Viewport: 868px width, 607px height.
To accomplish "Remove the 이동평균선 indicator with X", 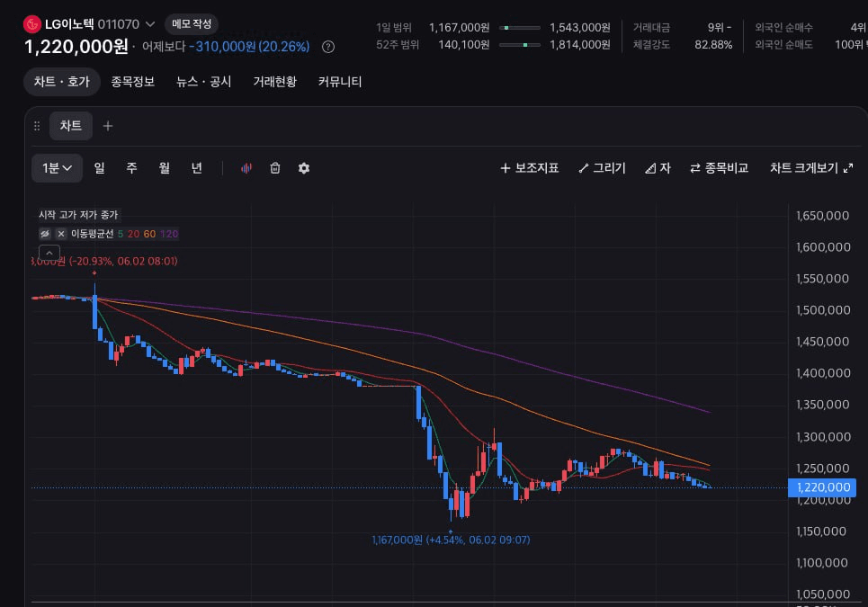I will click(61, 234).
